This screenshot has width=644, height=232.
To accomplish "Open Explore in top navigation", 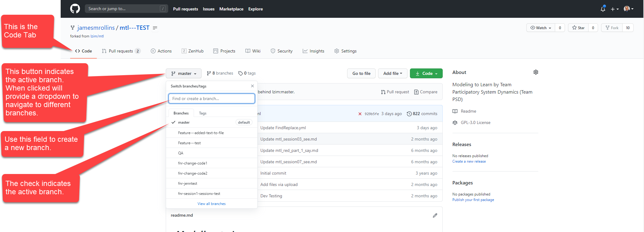I will [x=256, y=9].
